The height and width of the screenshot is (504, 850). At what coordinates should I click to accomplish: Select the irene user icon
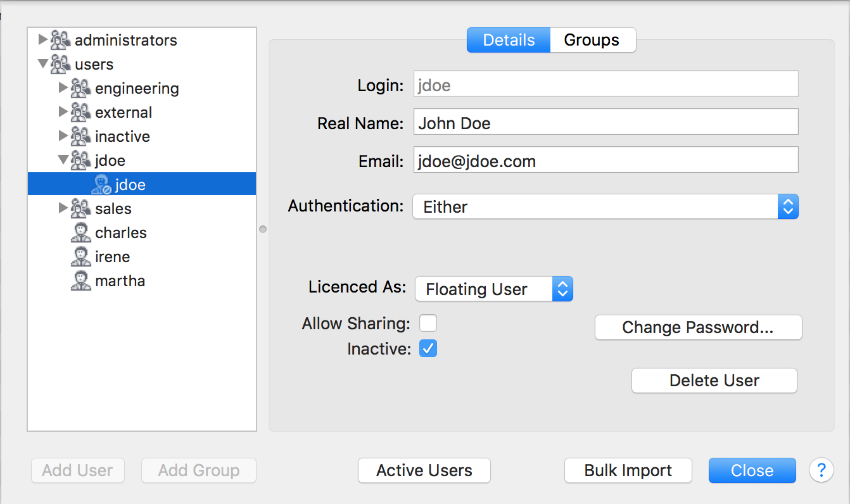(80, 257)
